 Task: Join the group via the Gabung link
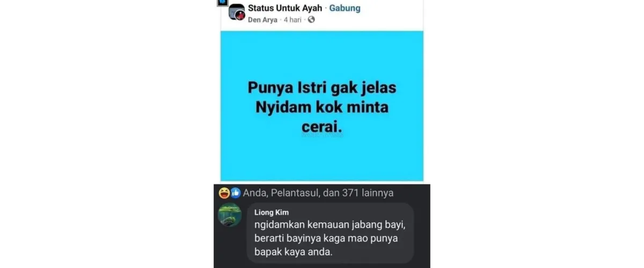345,8
